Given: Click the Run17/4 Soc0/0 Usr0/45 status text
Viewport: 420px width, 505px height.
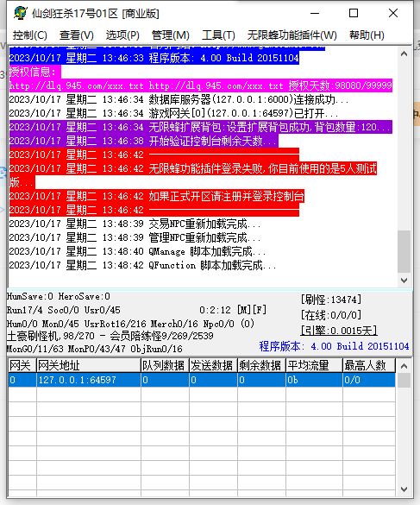Looking at the screenshot, I should click(64, 310).
